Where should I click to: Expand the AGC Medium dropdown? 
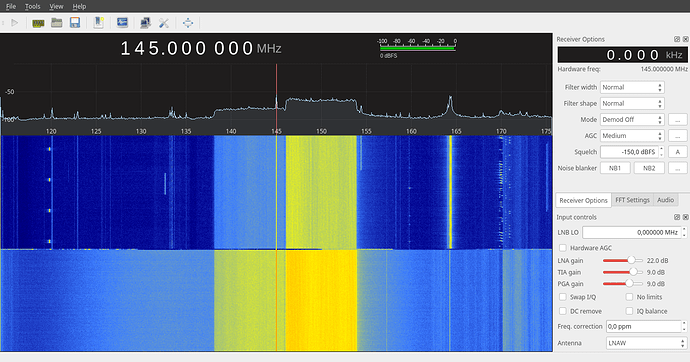[632, 135]
